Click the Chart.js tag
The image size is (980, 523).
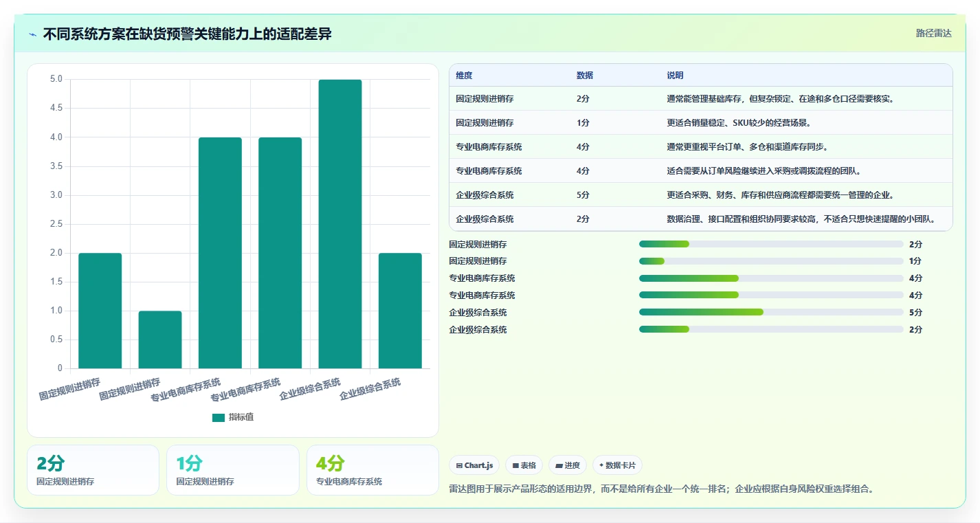[474, 465]
